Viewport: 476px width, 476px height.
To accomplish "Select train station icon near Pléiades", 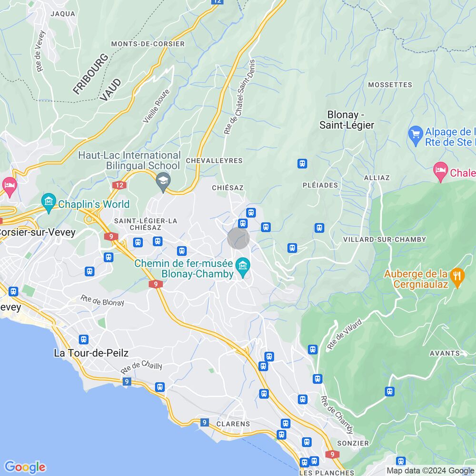I will click(302, 164).
